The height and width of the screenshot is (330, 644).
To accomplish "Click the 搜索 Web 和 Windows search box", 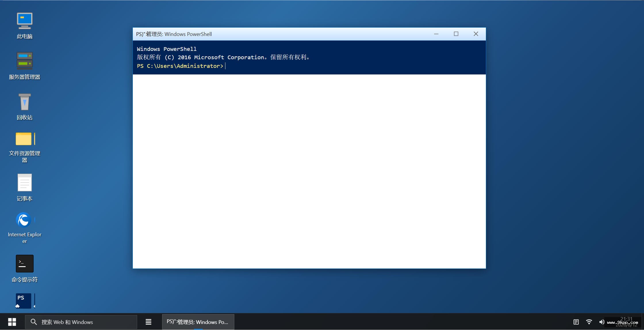I will 81,322.
